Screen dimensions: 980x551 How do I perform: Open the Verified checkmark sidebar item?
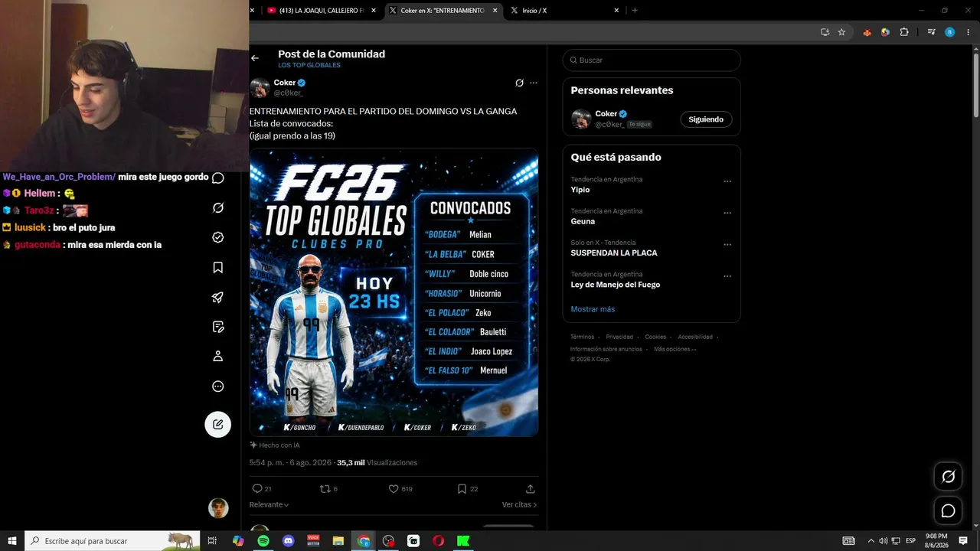[x=218, y=237]
